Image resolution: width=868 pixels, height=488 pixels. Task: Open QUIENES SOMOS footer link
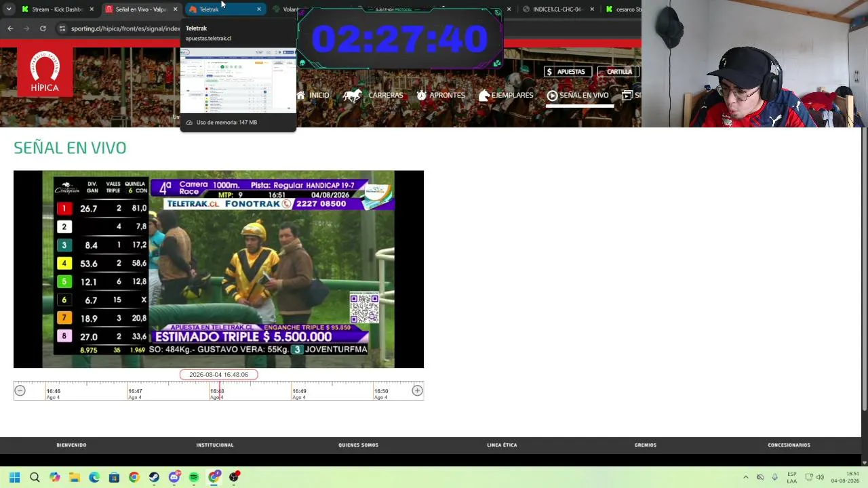(359, 445)
